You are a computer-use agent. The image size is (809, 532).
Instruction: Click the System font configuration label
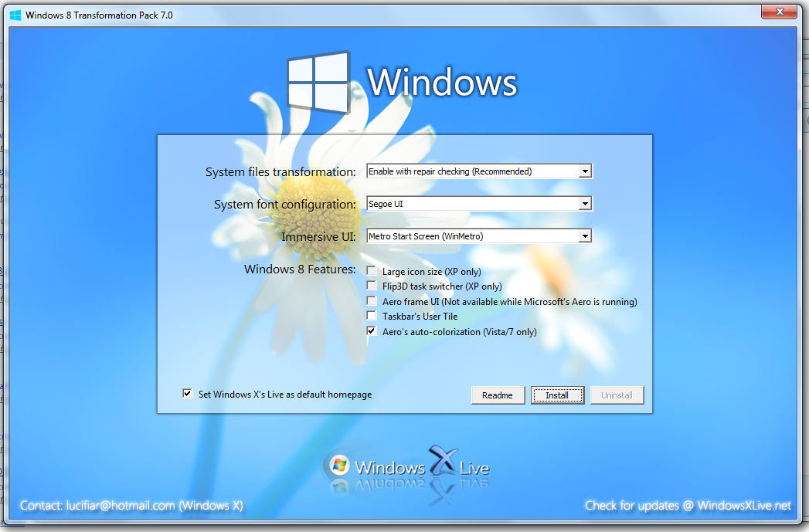[285, 205]
